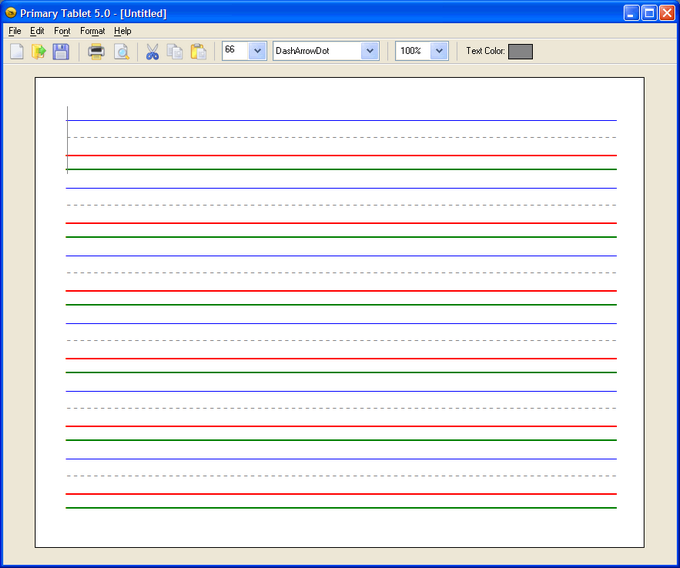
Task: Click the Paste clipboard icon
Action: click(198, 51)
